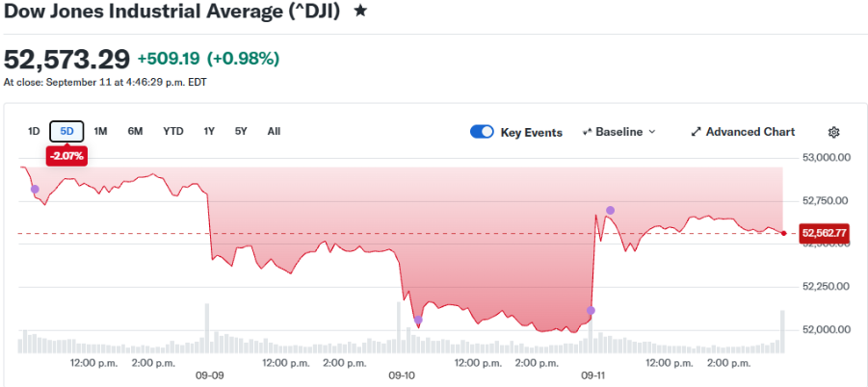Click the tall volume bar at 09-09 open
This screenshot has width=868, height=387.
[x=207, y=328]
